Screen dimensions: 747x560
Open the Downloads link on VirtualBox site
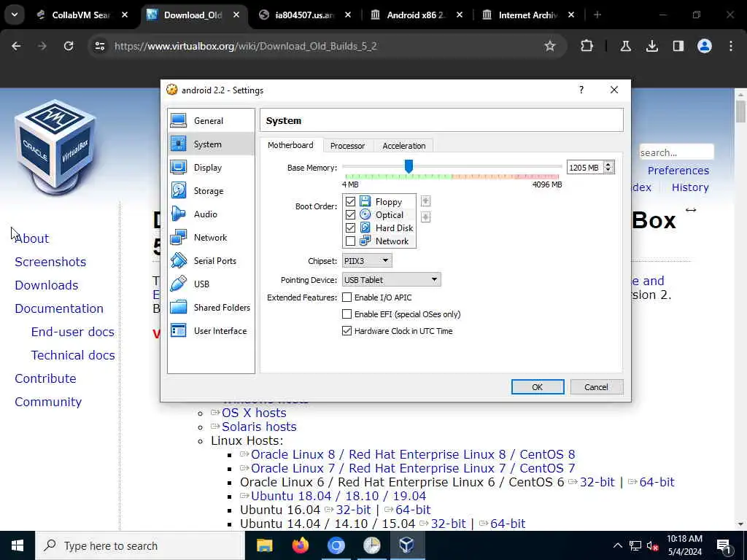pyautogui.click(x=47, y=285)
